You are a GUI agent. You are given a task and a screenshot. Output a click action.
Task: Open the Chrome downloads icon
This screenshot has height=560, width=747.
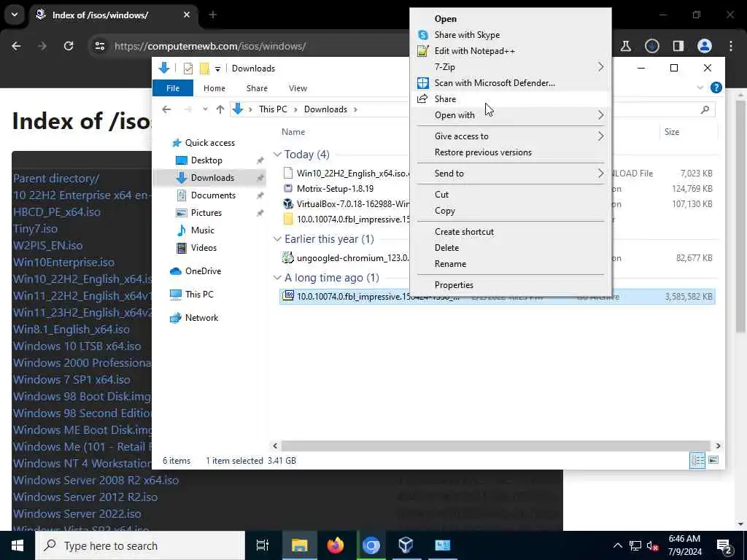pos(652,46)
